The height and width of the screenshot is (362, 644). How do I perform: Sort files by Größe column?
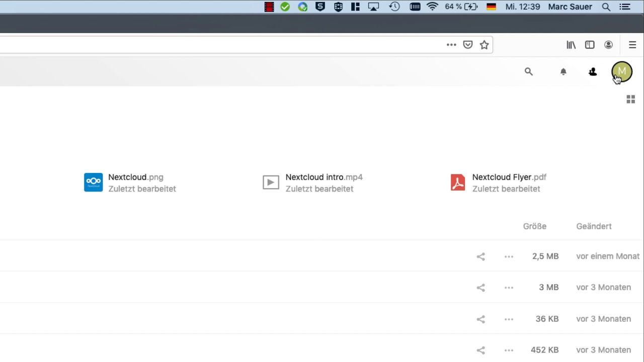tap(534, 226)
